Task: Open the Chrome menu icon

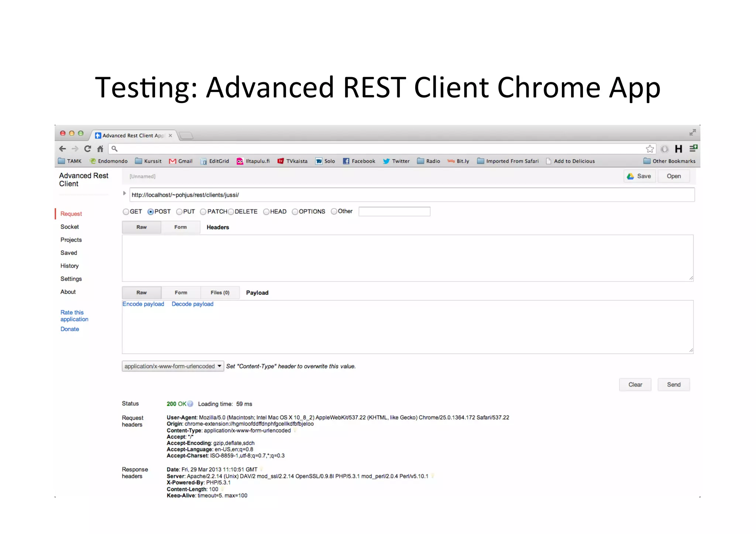Action: pos(693,148)
